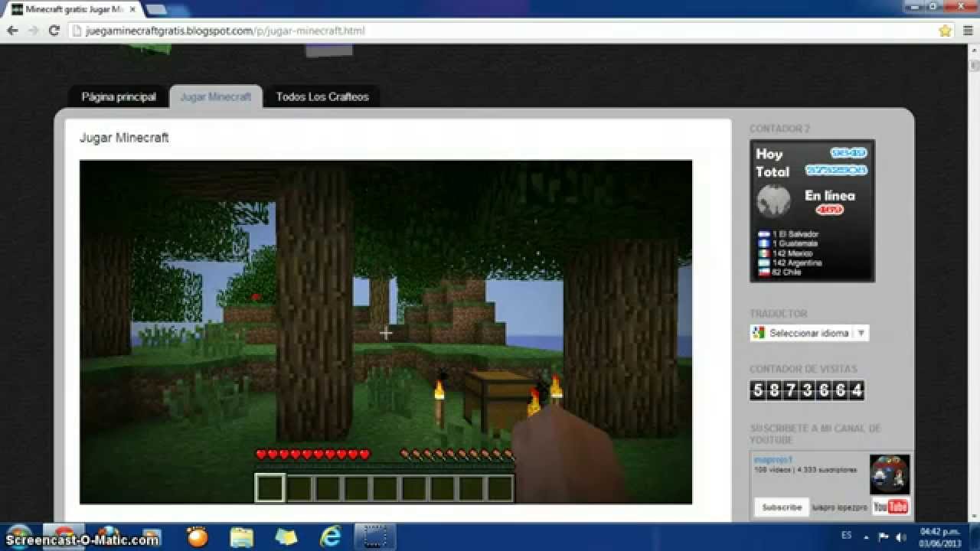Click the Subscribe button in the YouTube widget
Viewport: 980px width, 551px height.
[x=782, y=507]
